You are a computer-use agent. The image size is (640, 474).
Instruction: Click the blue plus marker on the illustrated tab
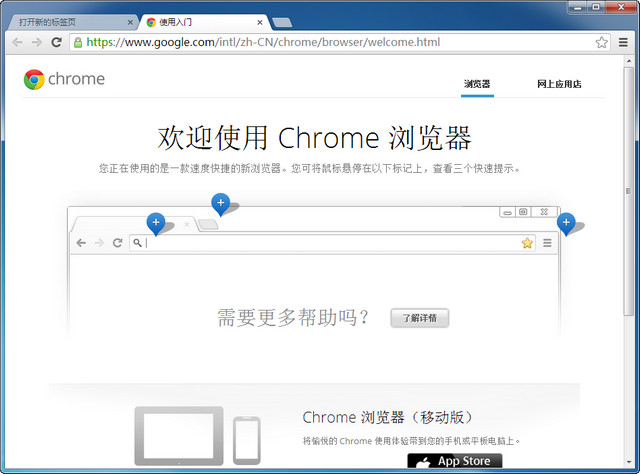point(155,222)
